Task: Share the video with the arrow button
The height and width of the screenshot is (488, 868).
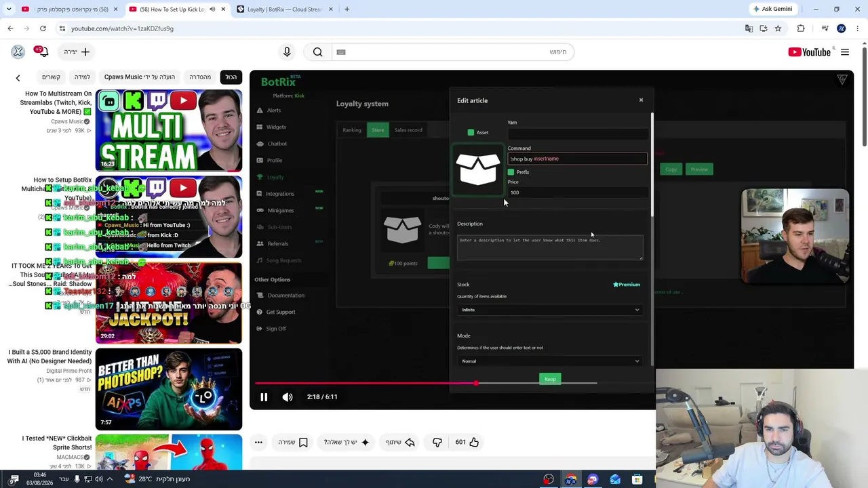Action: 400,443
